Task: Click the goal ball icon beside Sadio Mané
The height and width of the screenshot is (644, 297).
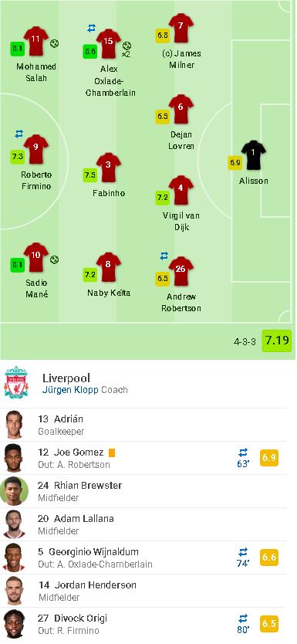Action: [x=54, y=259]
